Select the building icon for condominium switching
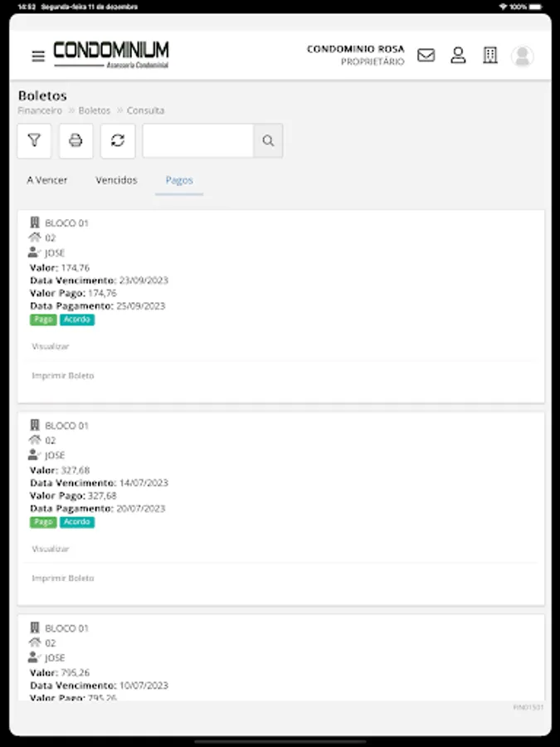560x747 pixels. coord(490,56)
